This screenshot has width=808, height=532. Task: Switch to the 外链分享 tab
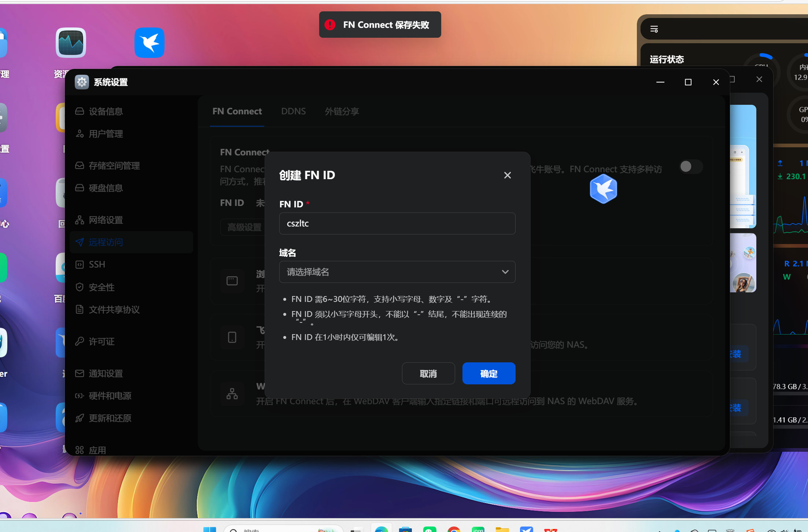[342, 111]
